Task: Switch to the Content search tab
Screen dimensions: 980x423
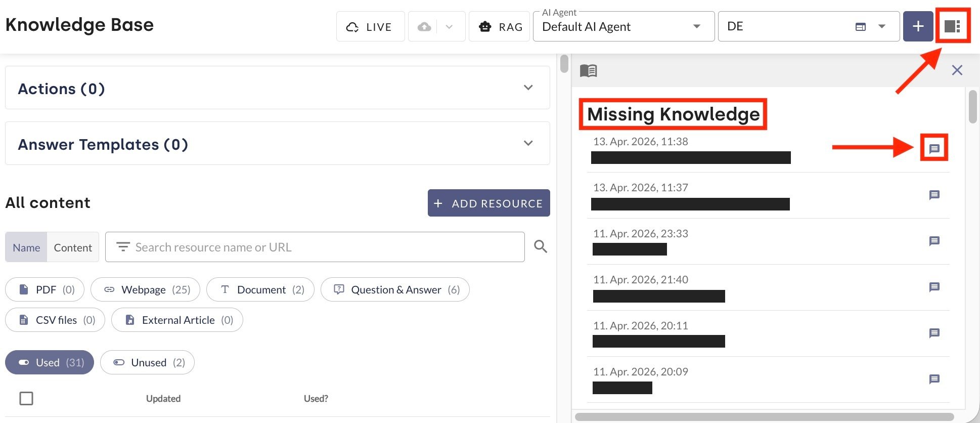Action: (73, 247)
